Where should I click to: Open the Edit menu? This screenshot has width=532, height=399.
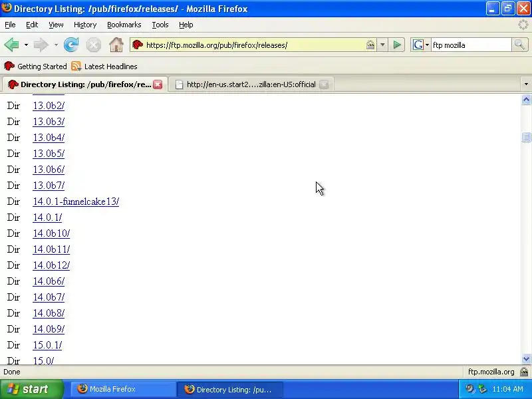32,25
